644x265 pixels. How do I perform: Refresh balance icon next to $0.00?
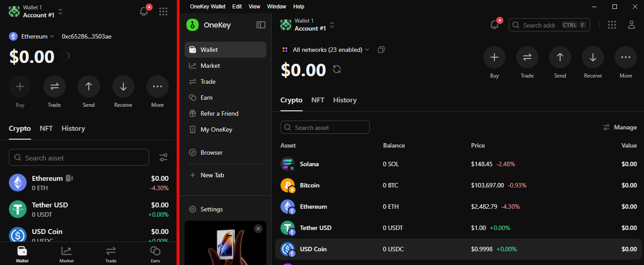point(337,69)
